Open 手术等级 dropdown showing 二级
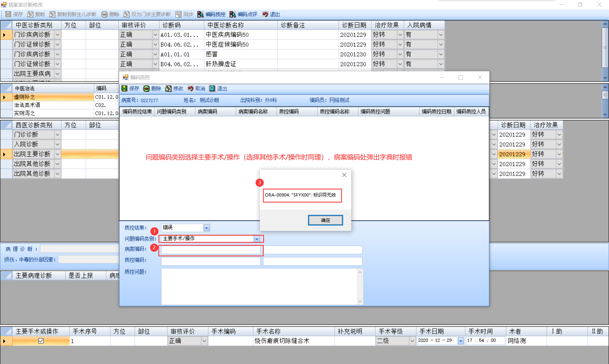Screen dimensions: 609x364 [412, 341]
